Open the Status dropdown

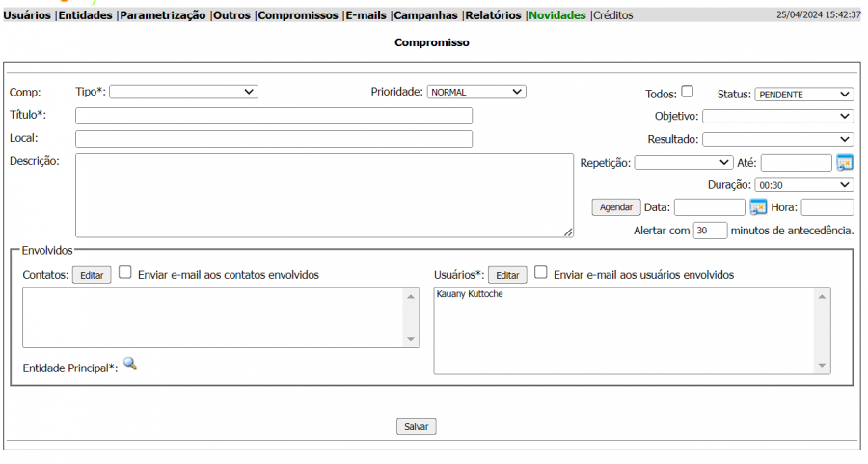(x=803, y=95)
